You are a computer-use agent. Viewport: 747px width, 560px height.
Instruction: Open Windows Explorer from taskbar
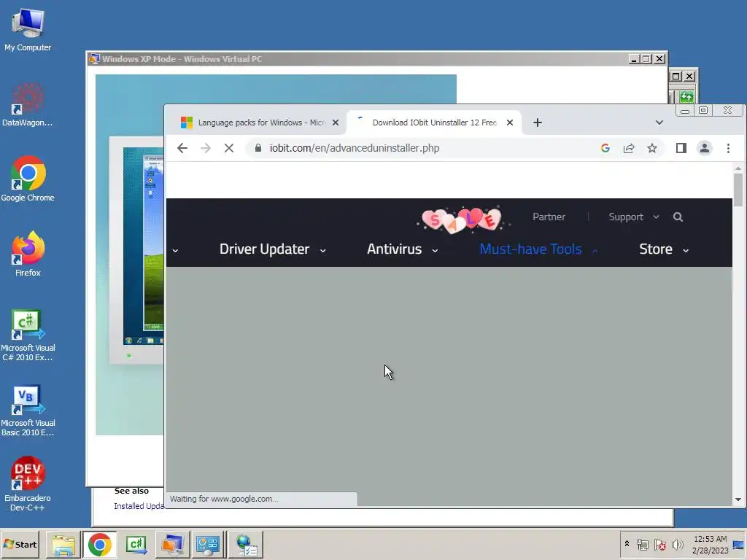(x=63, y=545)
